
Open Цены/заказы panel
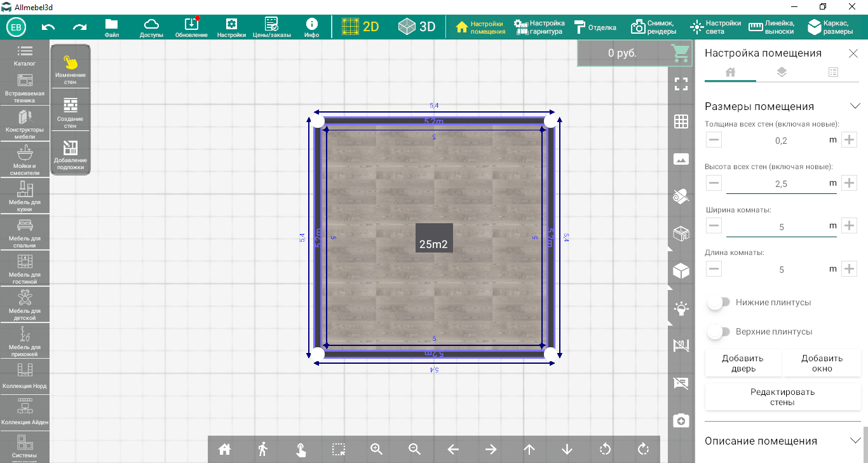tap(271, 27)
